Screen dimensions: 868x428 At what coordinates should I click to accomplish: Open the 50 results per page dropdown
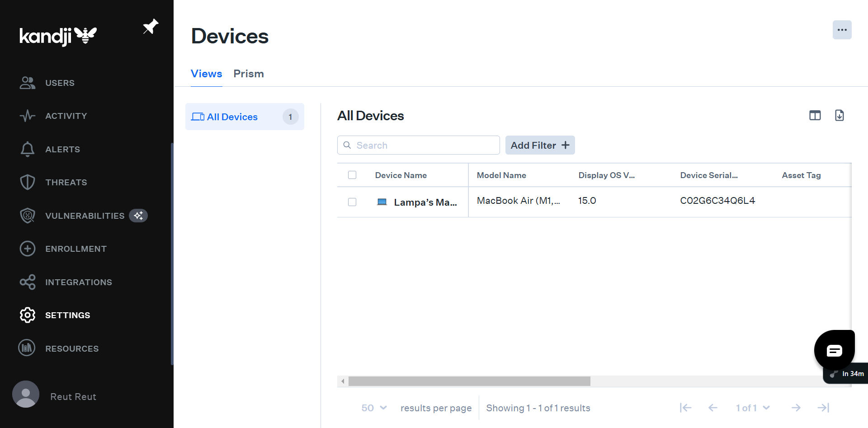374,408
